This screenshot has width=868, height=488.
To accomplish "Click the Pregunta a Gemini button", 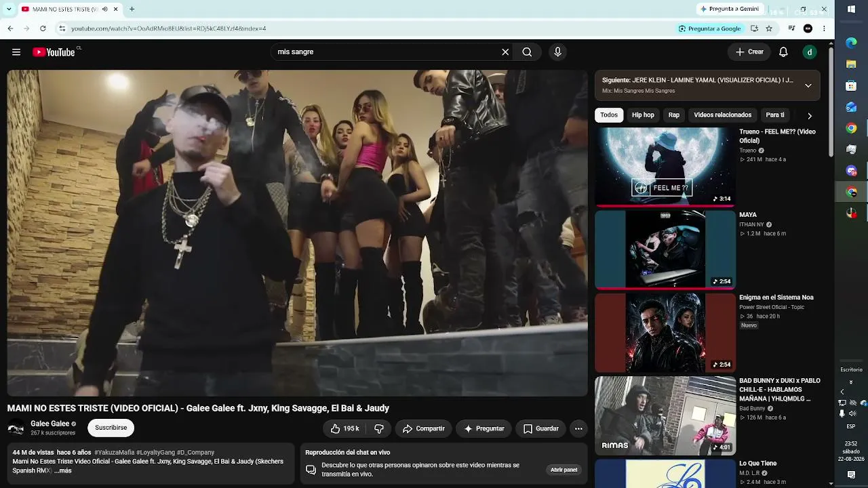I will (729, 9).
